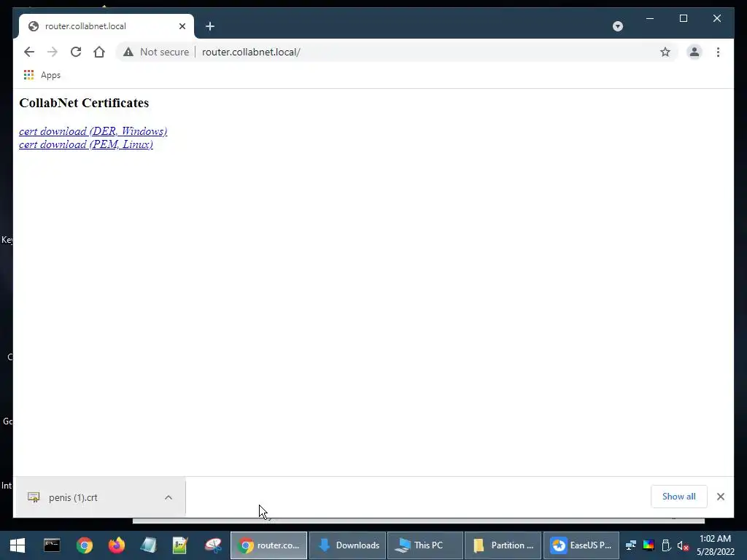Launch pinned Chrome from the taskbar

click(85, 545)
